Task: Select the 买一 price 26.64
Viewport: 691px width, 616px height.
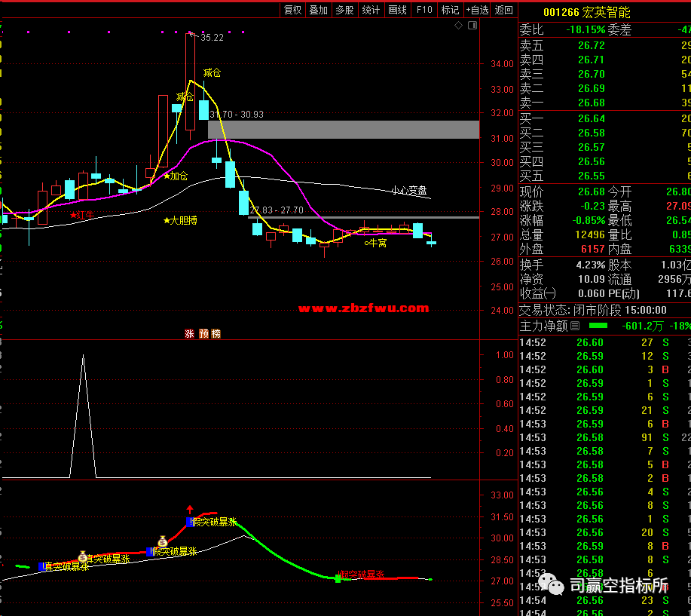Action: [592, 118]
